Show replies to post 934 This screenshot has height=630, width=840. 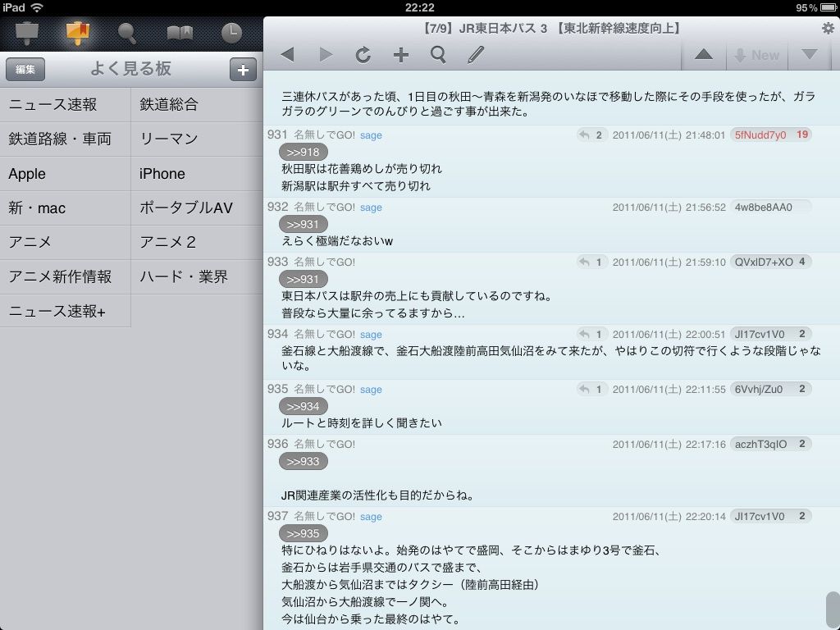click(591, 335)
